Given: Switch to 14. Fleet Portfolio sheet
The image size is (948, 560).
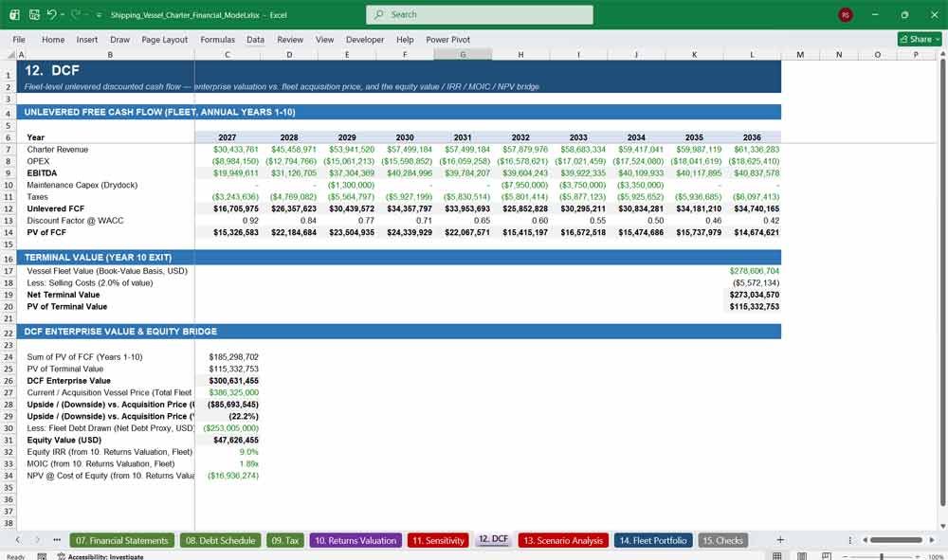Looking at the screenshot, I should pyautogui.click(x=653, y=541).
